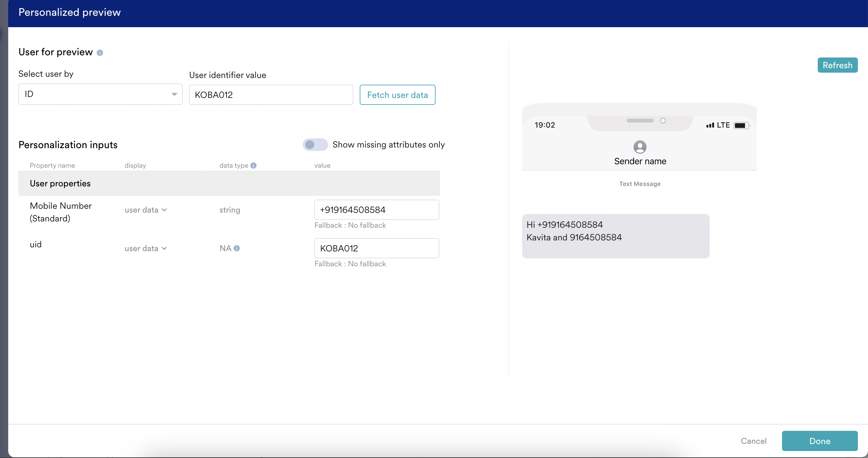Click info icon beside data type header

pyautogui.click(x=254, y=165)
